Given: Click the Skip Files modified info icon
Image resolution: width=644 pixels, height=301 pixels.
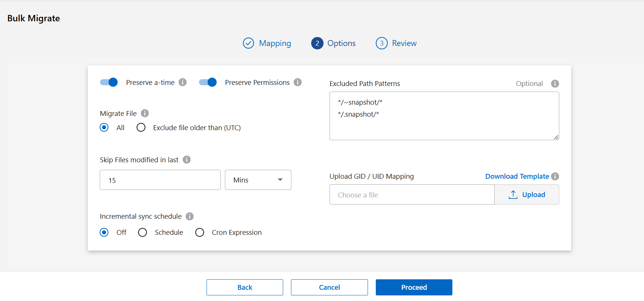Looking at the screenshot, I should coord(187,160).
